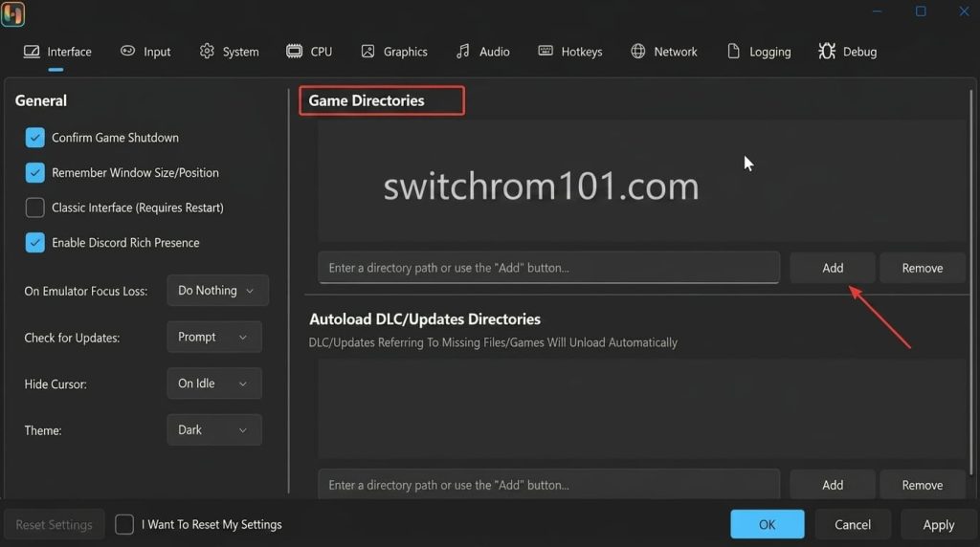The width and height of the screenshot is (980, 547).
Task: Click the Apply button
Action: [x=938, y=524]
